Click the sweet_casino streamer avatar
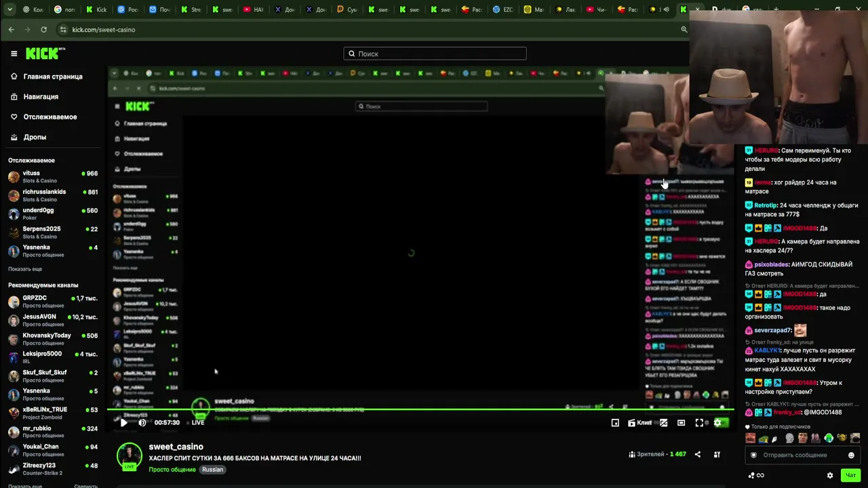Screen dimensions: 868x488 coord(130,455)
